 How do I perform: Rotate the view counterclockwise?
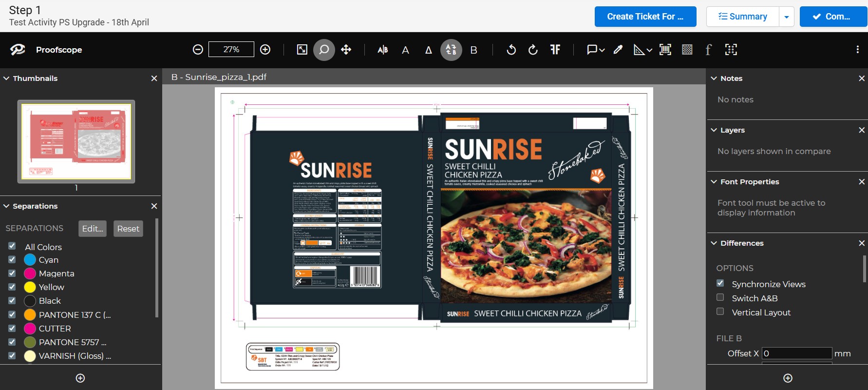[x=511, y=50]
